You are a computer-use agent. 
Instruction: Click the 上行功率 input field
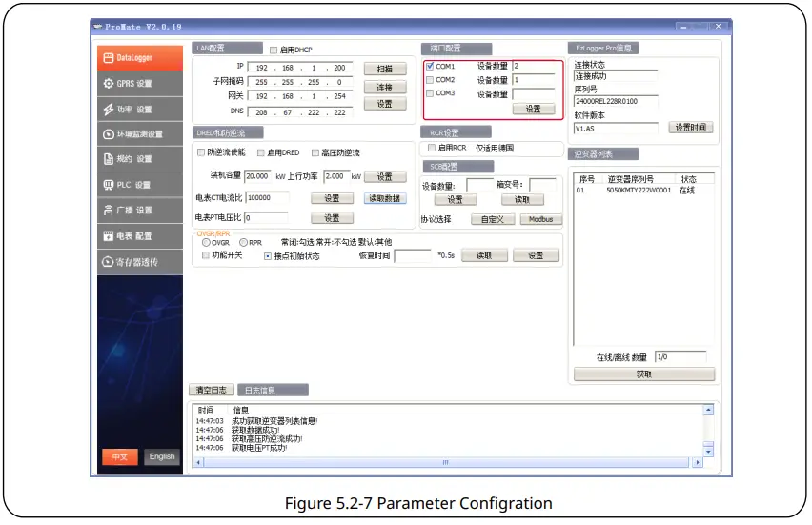click(336, 176)
